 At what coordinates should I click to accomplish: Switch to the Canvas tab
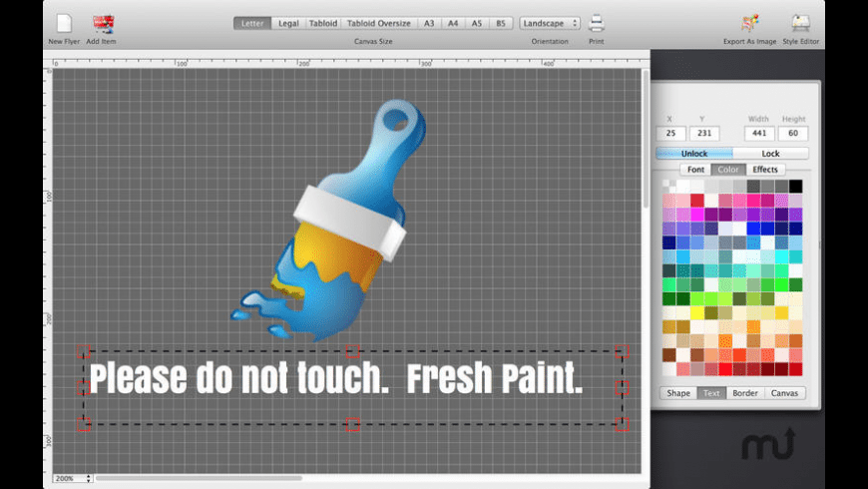[x=784, y=393]
